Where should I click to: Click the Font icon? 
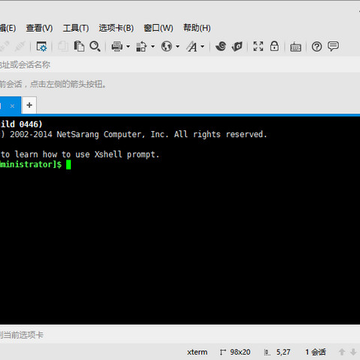[192, 46]
